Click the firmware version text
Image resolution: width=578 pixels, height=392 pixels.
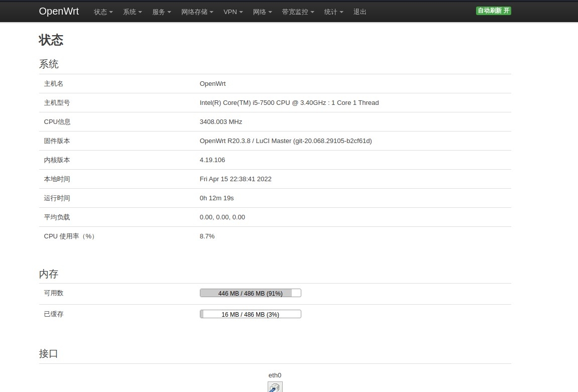click(x=285, y=141)
